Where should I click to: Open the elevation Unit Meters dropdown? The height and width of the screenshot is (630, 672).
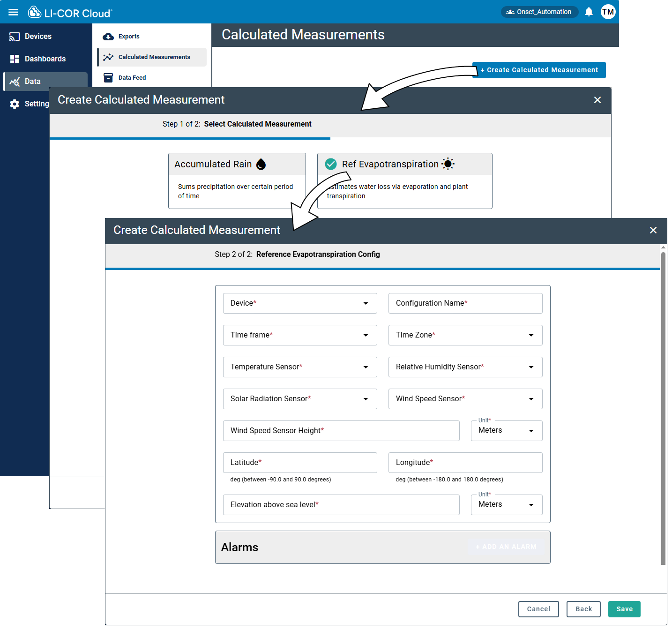click(x=506, y=505)
